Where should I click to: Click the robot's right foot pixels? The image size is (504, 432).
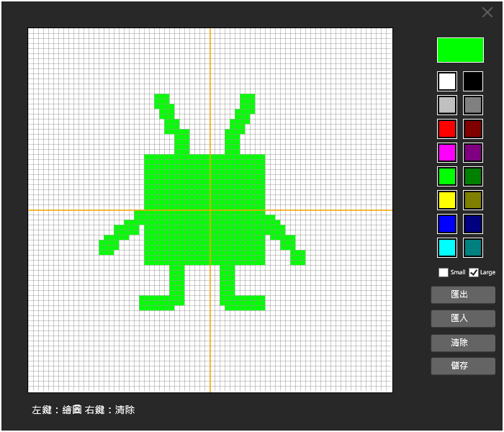pyautogui.click(x=245, y=303)
